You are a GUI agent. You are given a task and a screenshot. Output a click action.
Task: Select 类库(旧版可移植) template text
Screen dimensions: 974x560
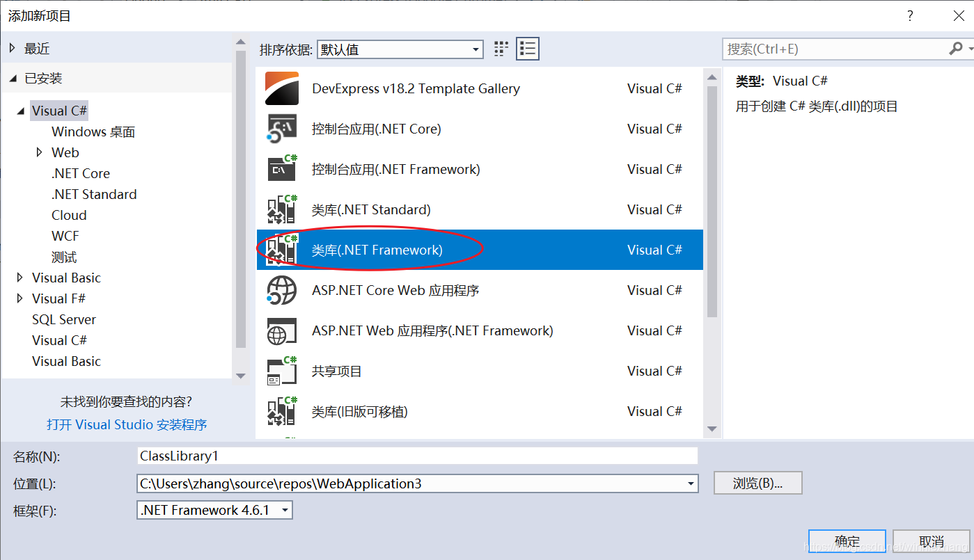[x=359, y=411]
